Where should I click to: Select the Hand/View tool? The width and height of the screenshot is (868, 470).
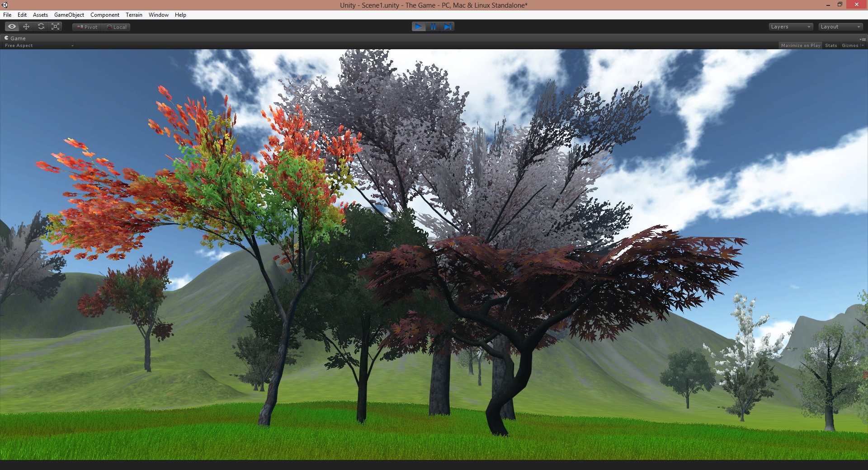coord(12,27)
